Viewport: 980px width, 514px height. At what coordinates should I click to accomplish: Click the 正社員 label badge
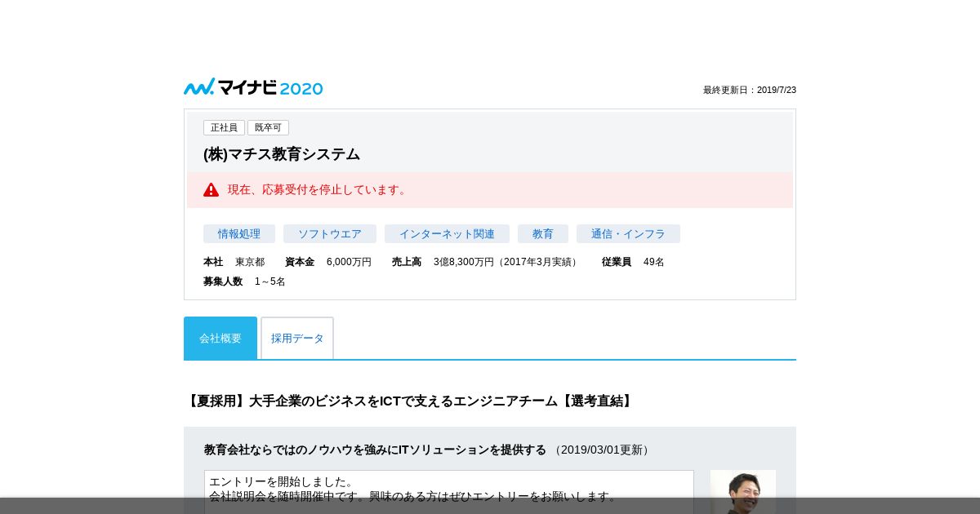224,127
